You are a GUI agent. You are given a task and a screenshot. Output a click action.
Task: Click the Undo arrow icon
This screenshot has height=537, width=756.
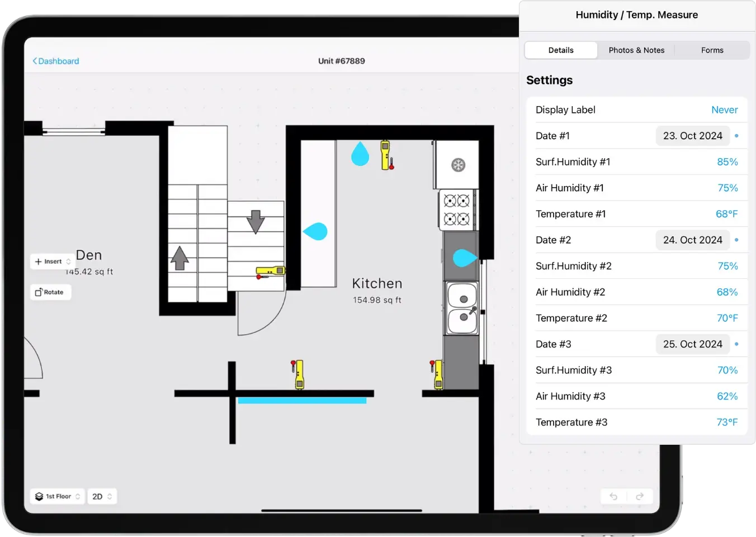pyautogui.click(x=613, y=496)
